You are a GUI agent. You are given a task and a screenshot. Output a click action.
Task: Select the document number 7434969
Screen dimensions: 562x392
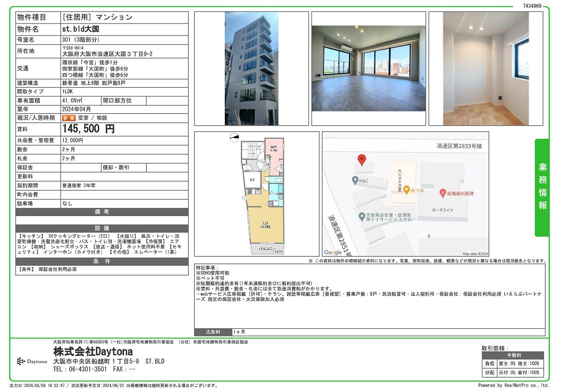point(532,6)
